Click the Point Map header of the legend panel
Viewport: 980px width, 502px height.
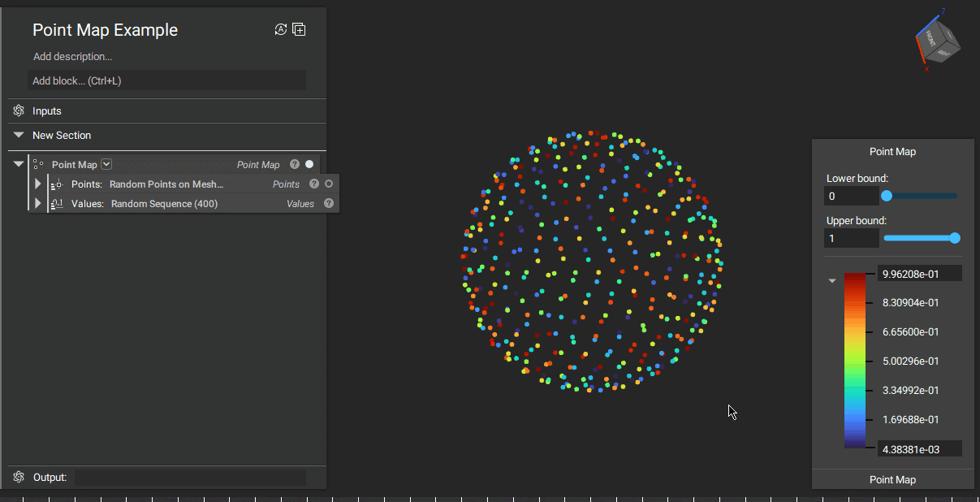click(x=892, y=151)
